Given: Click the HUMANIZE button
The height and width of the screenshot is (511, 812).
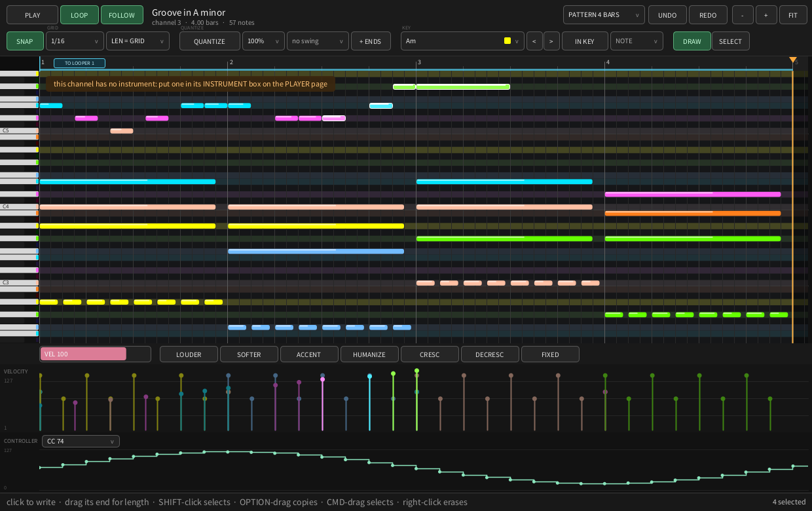Looking at the screenshot, I should click(x=369, y=354).
